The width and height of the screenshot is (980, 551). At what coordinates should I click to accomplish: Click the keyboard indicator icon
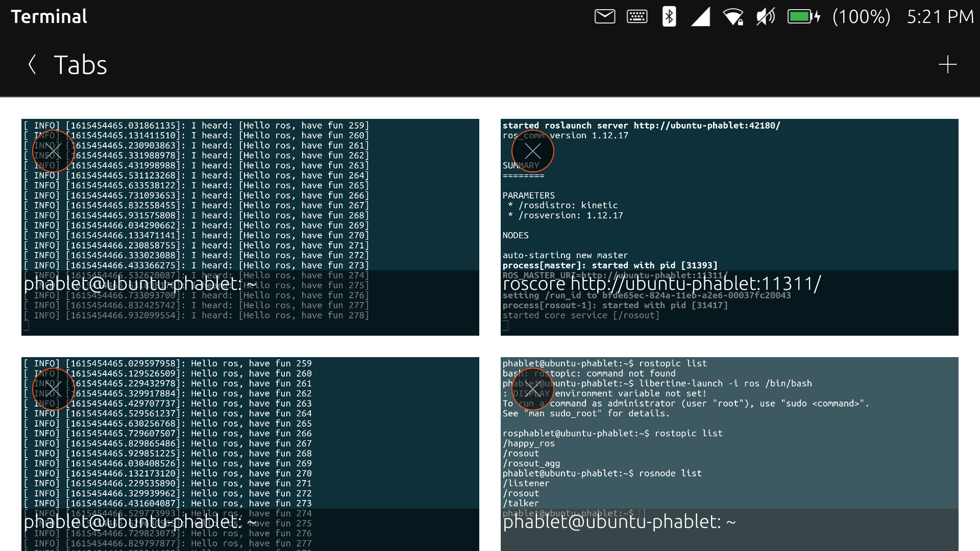[636, 16]
